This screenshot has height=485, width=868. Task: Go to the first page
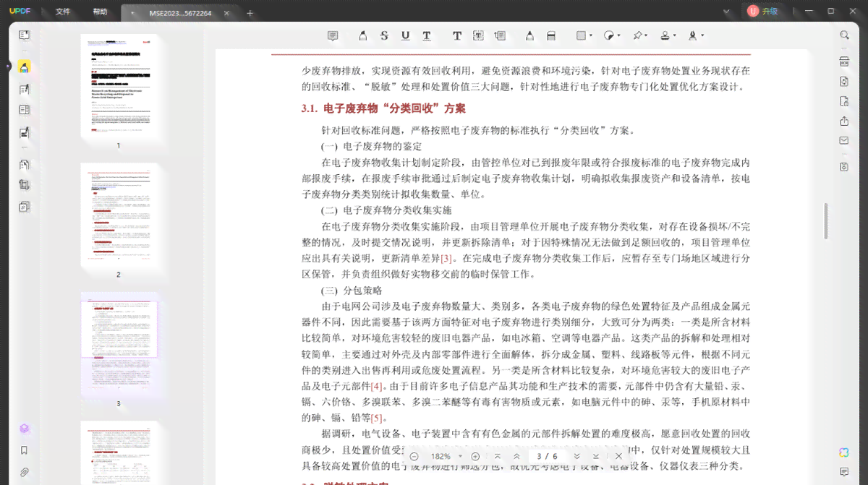pos(498,456)
